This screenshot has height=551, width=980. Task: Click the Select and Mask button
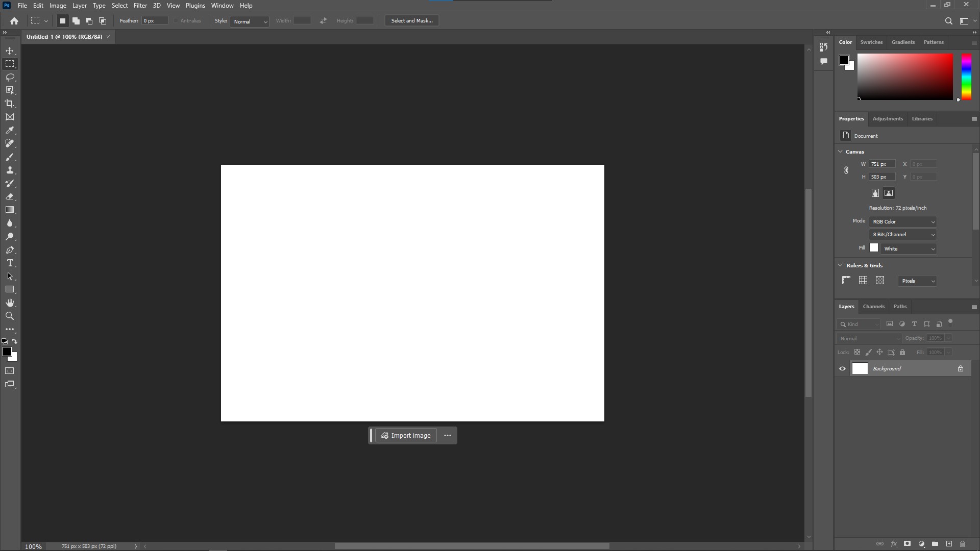[x=411, y=21]
